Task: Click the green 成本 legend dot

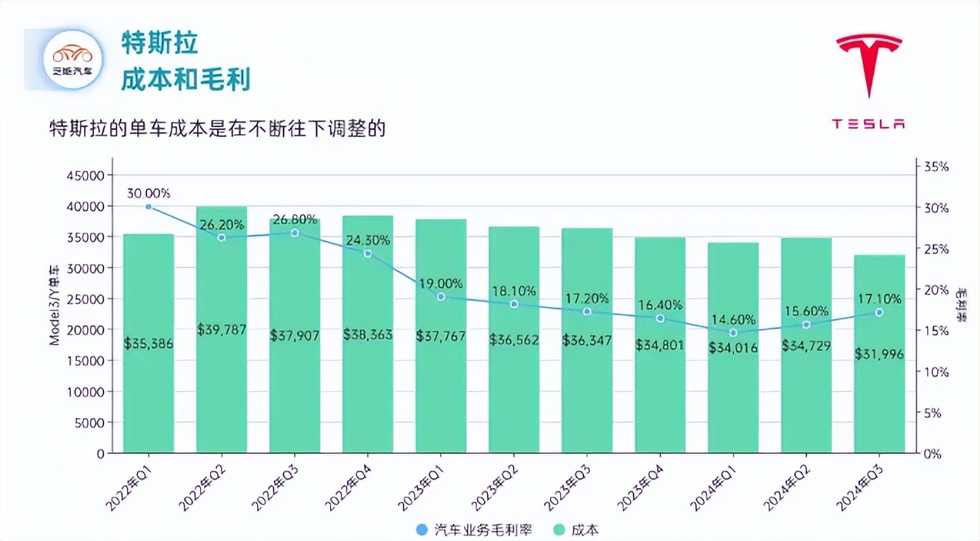Action: coord(559,530)
